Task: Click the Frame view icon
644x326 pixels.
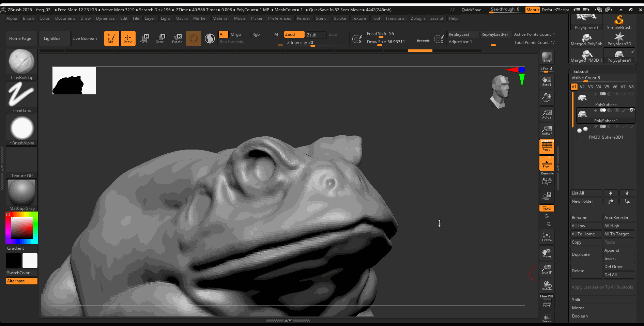Action: tap(547, 237)
